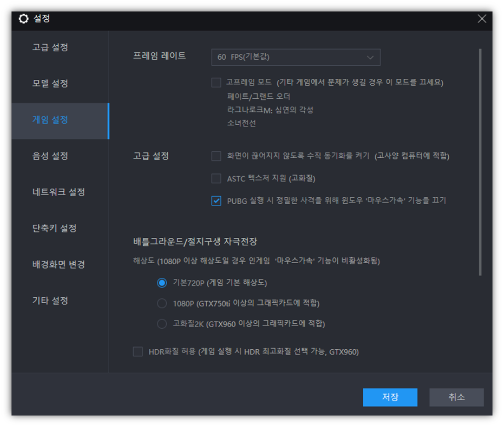Viewport: 504px width, 427px height.
Task: Open the 배경화면 변경 section
Action: point(58,265)
